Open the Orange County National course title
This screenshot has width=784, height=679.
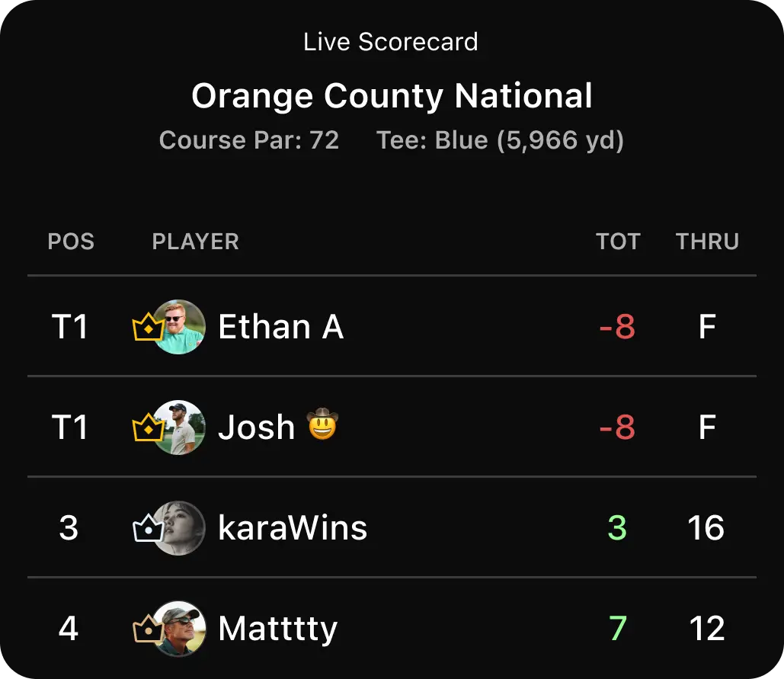[x=392, y=96]
